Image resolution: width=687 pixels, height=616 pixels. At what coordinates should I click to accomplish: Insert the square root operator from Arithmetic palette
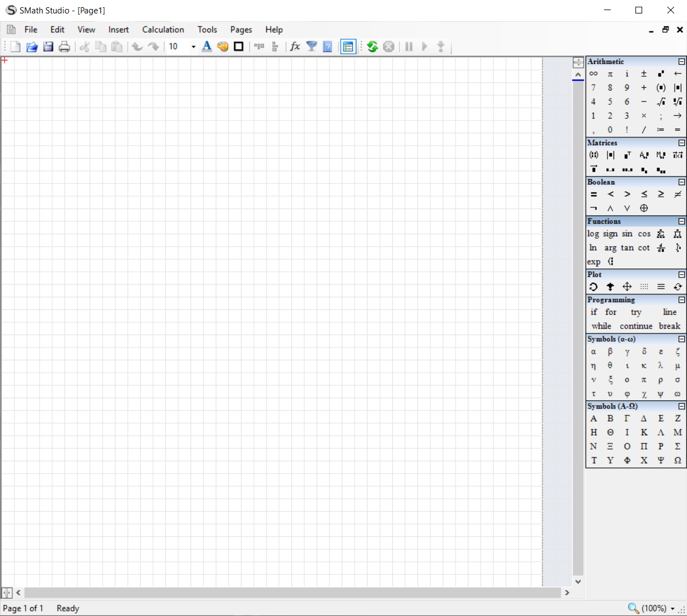[x=661, y=101]
